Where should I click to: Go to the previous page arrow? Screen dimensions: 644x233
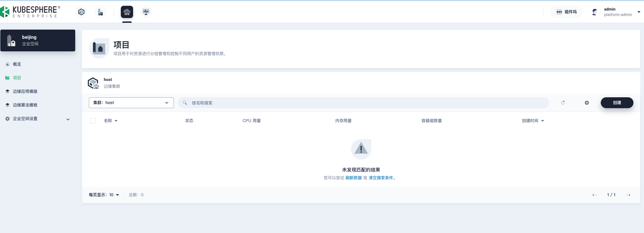(x=595, y=195)
